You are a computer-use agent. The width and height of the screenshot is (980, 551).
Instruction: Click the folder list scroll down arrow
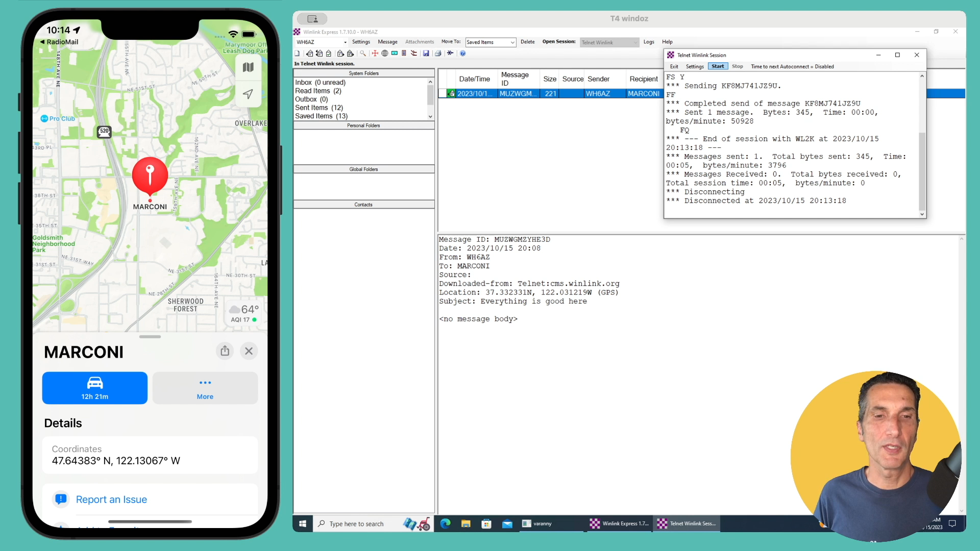[x=430, y=116]
